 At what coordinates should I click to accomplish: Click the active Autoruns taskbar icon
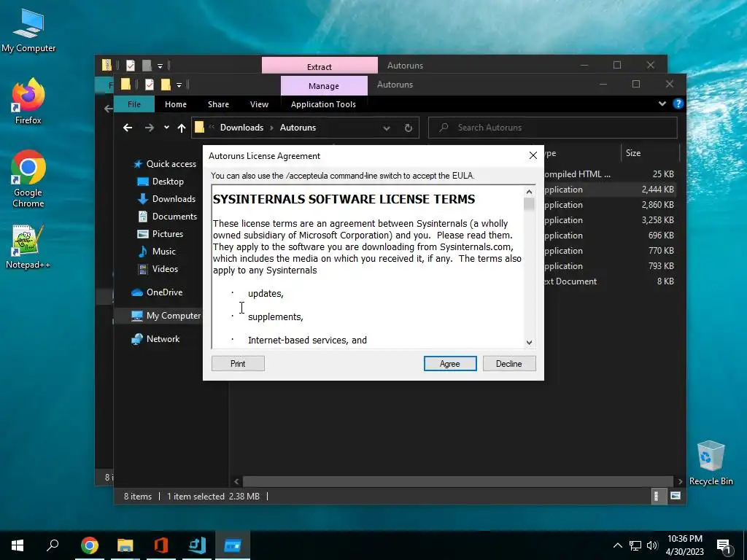coord(233,545)
